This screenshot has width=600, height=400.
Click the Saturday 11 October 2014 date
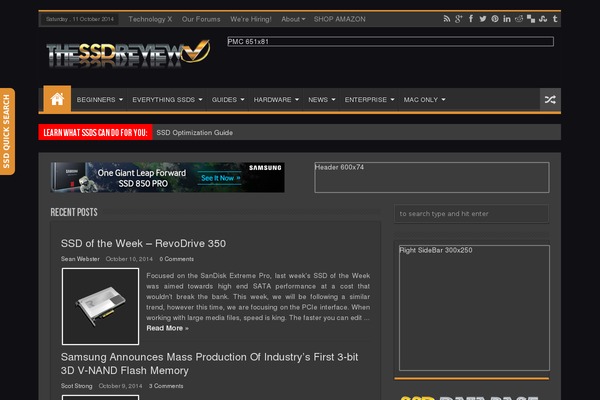pos(80,19)
